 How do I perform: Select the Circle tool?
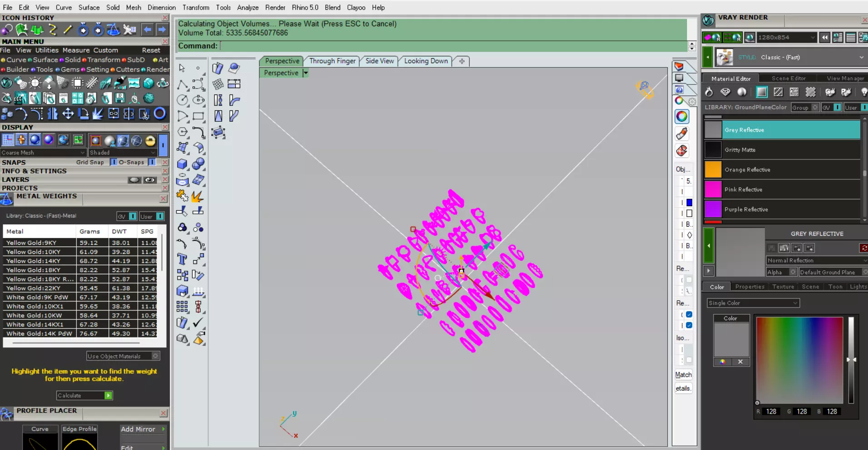pos(182,100)
